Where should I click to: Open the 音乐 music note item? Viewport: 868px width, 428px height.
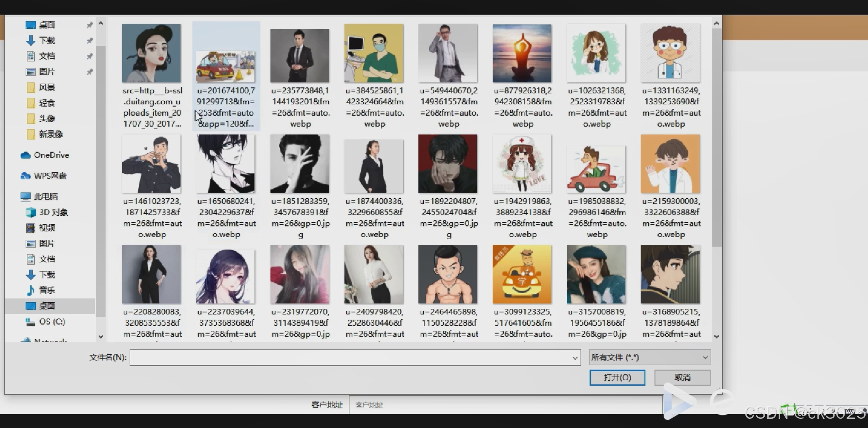tap(31, 290)
